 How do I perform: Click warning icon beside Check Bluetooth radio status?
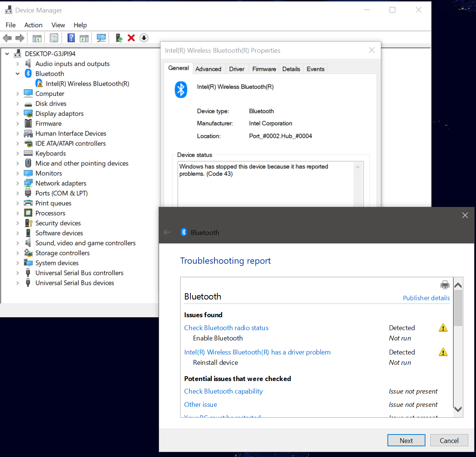pyautogui.click(x=443, y=328)
